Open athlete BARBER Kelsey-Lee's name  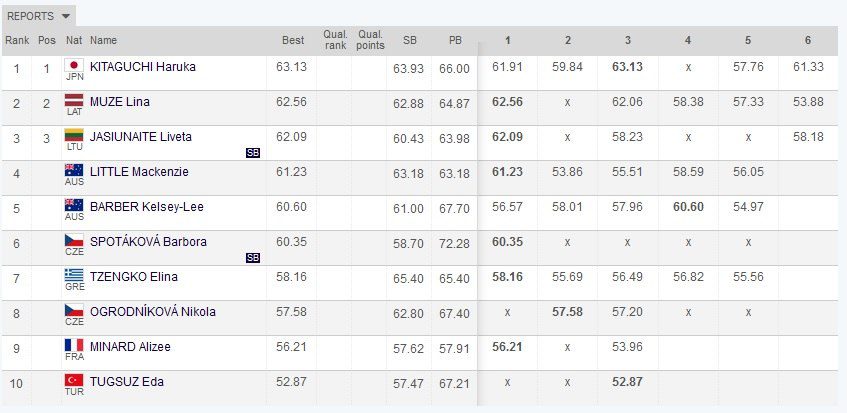click(147, 207)
